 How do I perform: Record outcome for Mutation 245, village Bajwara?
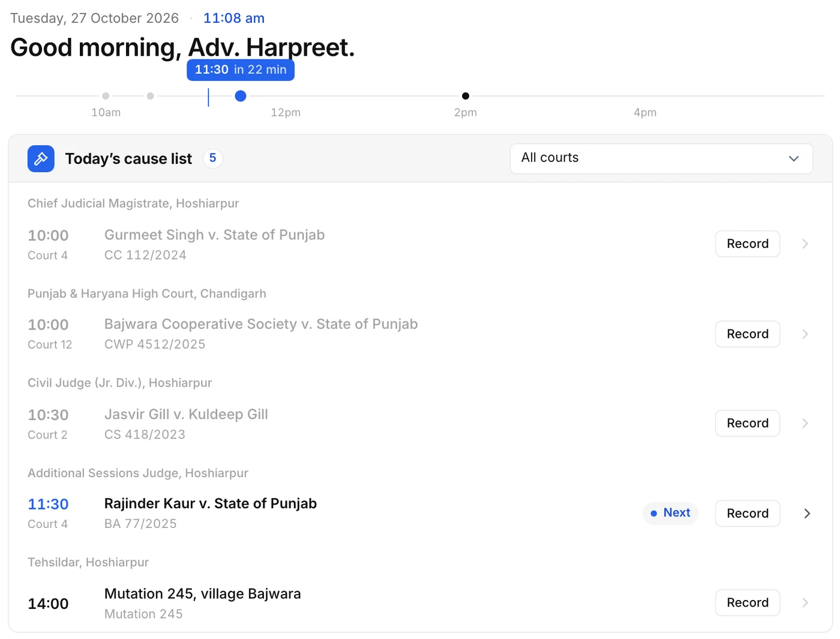[x=748, y=602]
